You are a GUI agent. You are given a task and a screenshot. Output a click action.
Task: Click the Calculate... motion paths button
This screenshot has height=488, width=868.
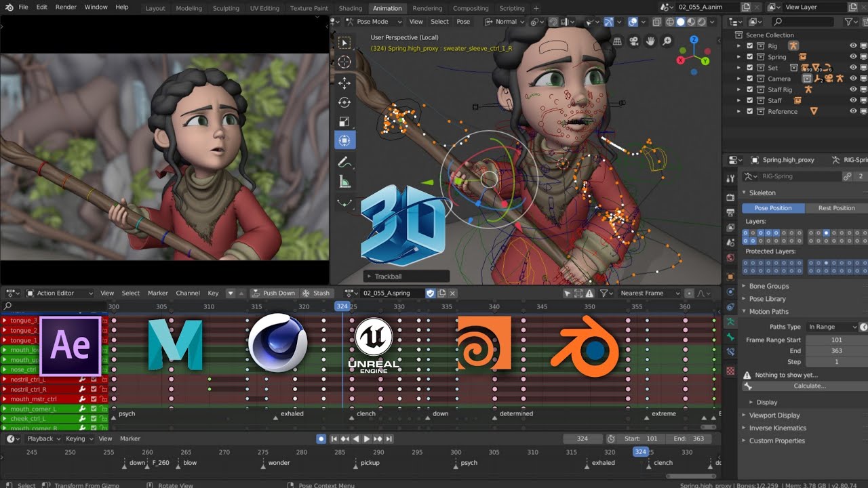point(804,386)
